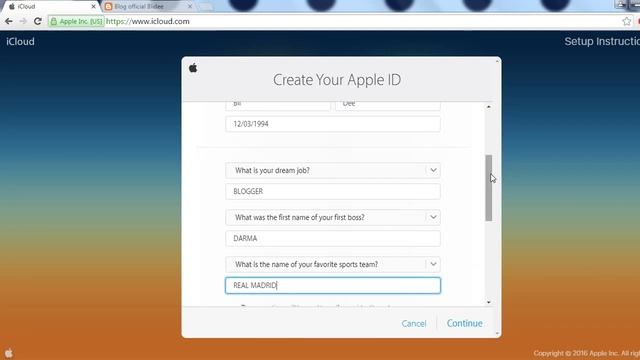The height and width of the screenshot is (360, 640).
Task: Click the DARMA answer field
Action: [x=333, y=238]
